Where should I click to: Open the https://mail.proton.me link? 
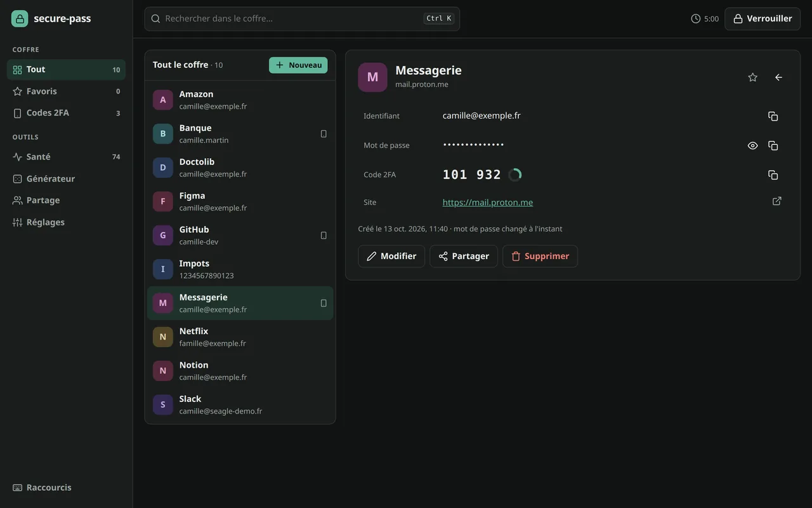tap(488, 203)
